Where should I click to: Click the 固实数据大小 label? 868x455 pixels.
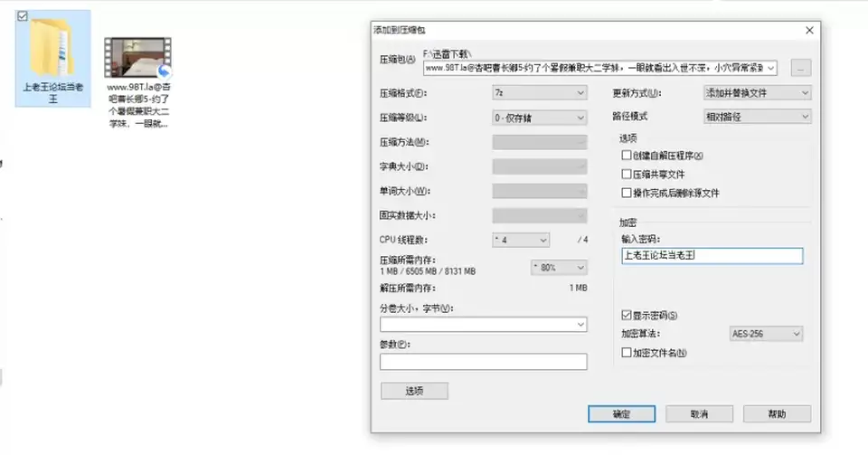click(x=408, y=215)
